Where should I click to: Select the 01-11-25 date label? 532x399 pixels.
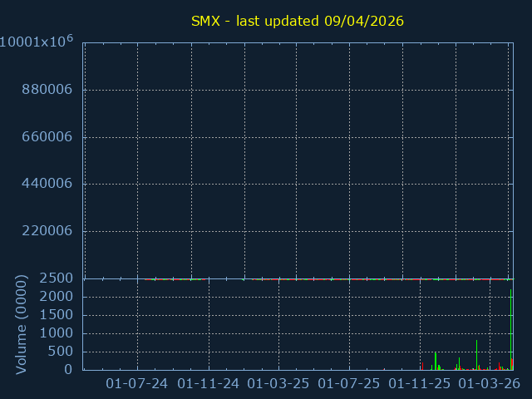click(421, 384)
